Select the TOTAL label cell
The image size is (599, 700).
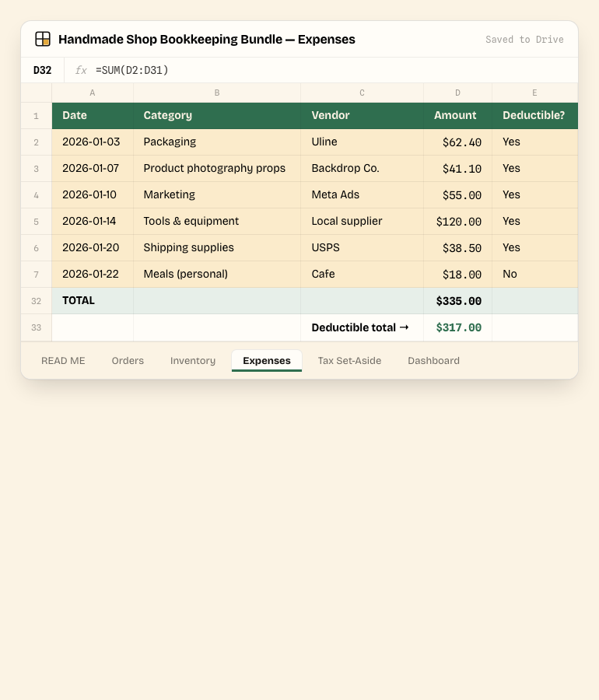(x=93, y=300)
